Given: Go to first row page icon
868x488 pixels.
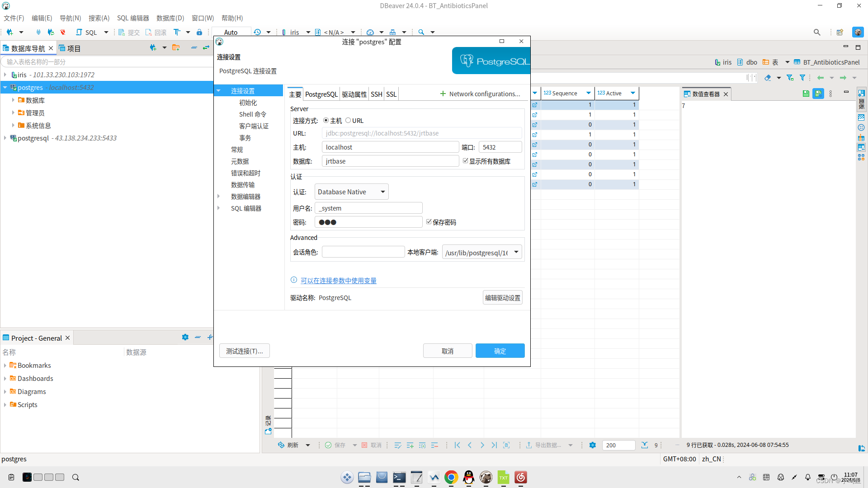Looking at the screenshot, I should 458,445.
